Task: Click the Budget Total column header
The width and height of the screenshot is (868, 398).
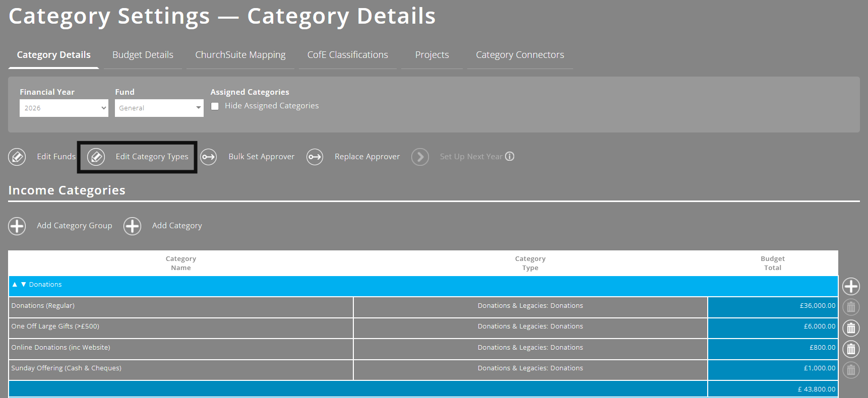Action: pyautogui.click(x=773, y=263)
